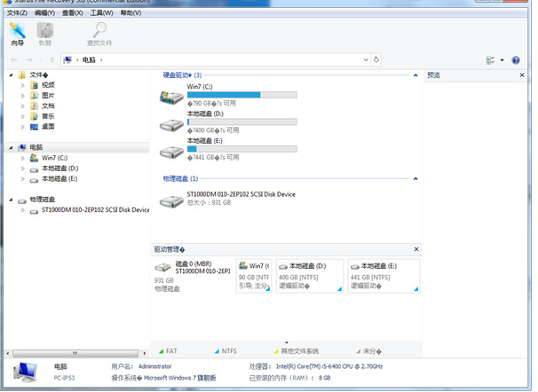Screen dimensions: 538x392
Task: Click the view options icon
Action: click(x=490, y=60)
